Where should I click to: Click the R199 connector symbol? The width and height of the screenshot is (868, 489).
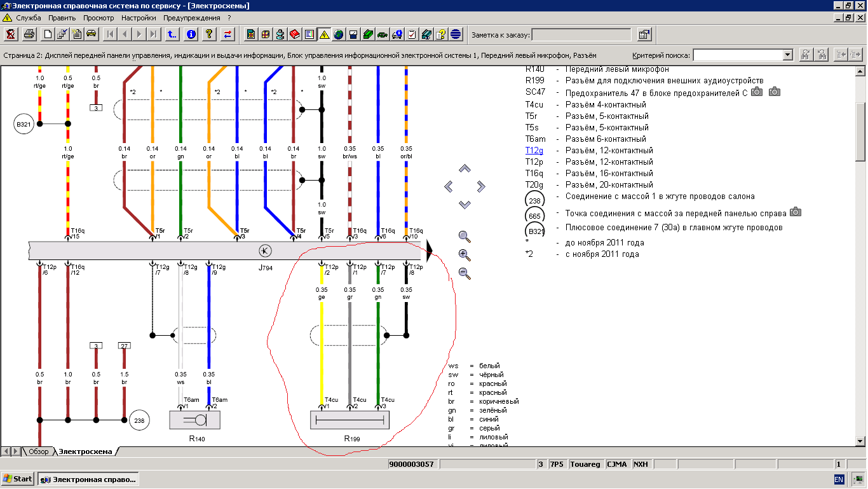click(x=349, y=420)
